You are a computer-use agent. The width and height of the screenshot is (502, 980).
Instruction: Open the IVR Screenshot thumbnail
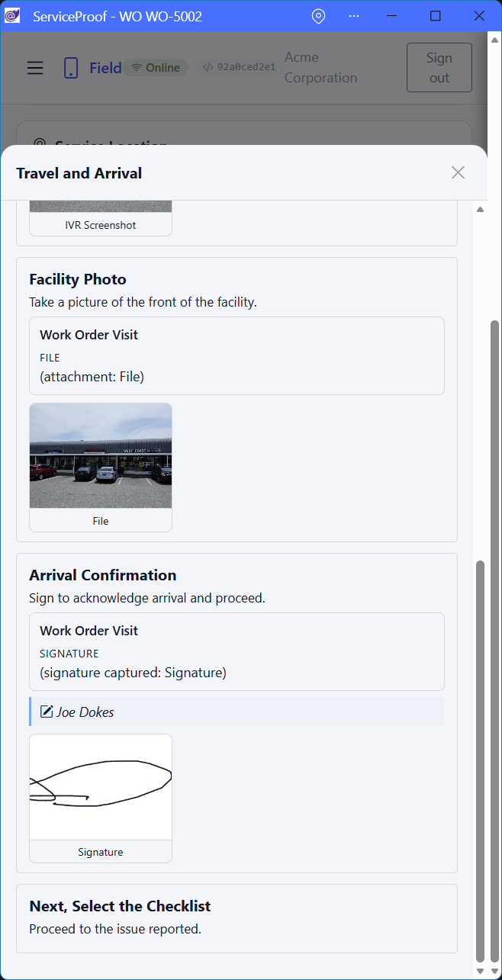coord(101,216)
